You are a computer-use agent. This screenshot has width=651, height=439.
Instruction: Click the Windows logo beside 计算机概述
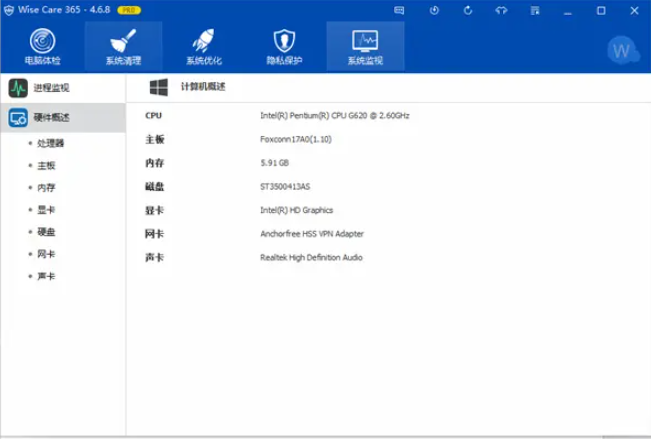pyautogui.click(x=159, y=87)
